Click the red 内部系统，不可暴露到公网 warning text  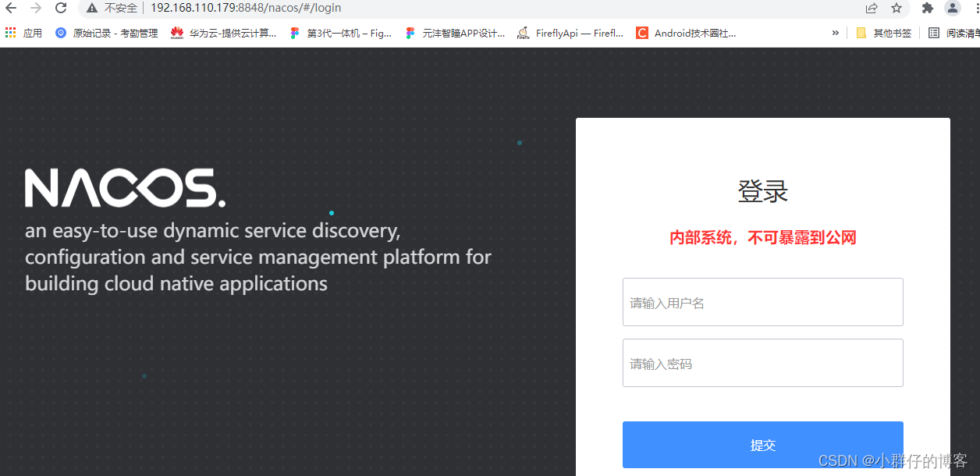click(x=763, y=238)
